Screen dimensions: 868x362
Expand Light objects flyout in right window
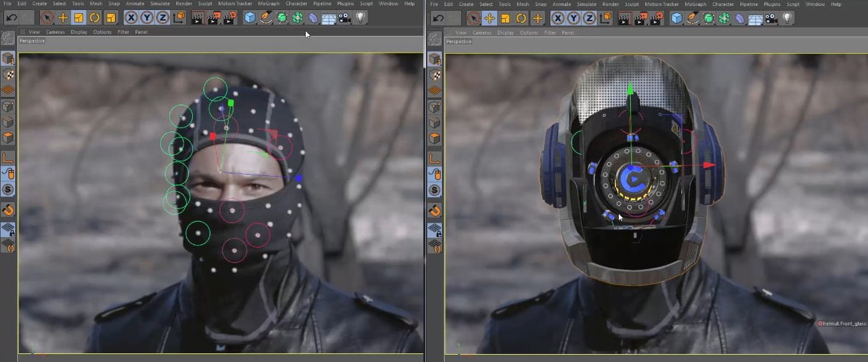[787, 18]
